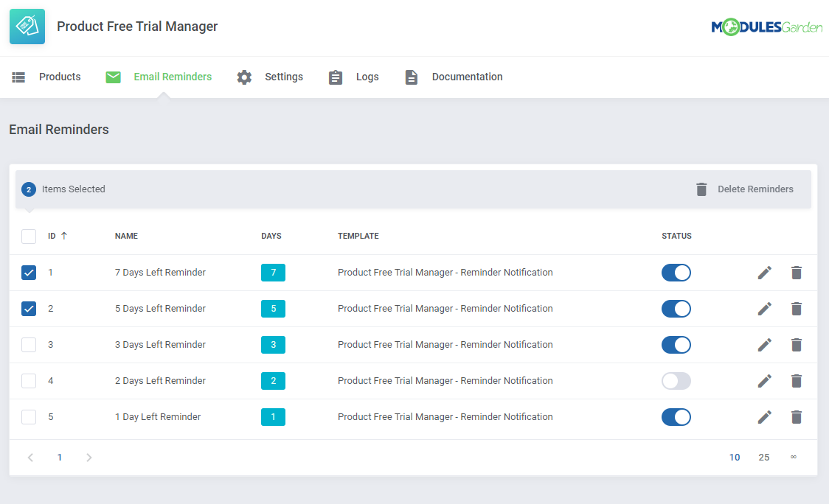Check the 2 Days Left Reminder row
Screen dimensions: 829x504
click(29, 381)
